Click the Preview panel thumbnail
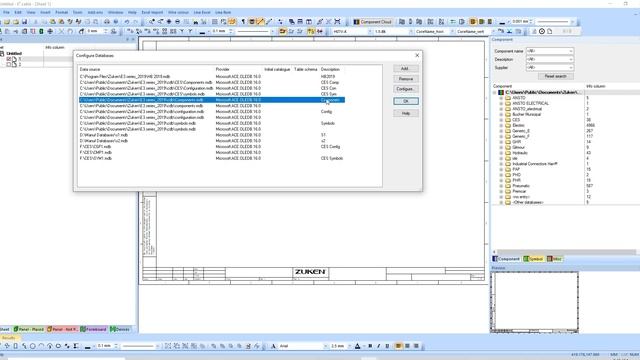Screen dimensions: 640x360 coord(534,302)
